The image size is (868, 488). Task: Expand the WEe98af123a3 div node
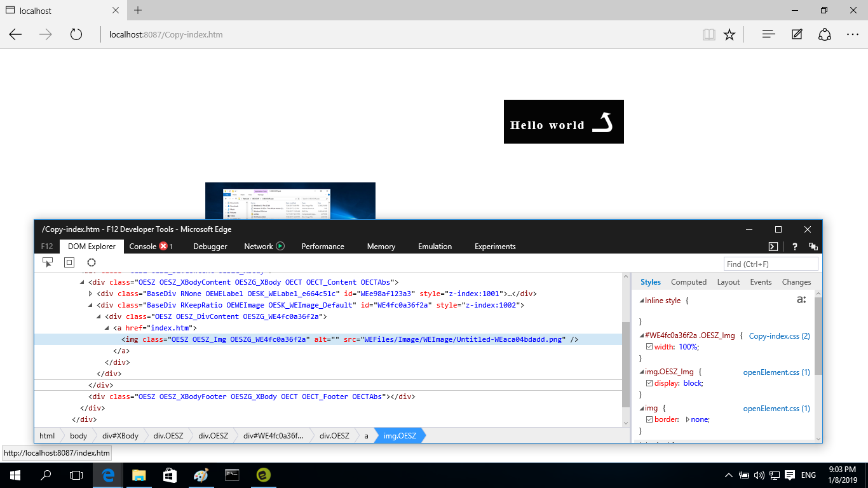(x=90, y=294)
